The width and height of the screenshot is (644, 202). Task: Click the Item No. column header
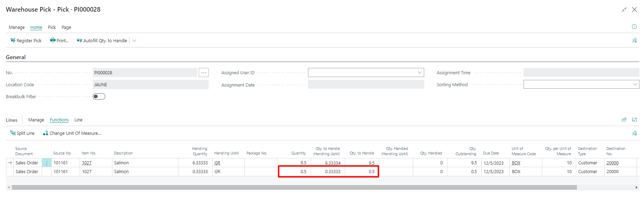pyautogui.click(x=89, y=153)
